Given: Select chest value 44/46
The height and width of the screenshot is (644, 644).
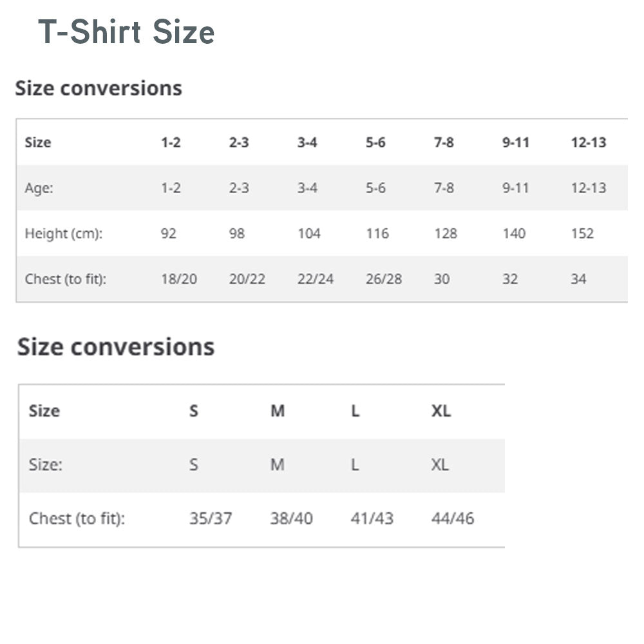Looking at the screenshot, I should click(452, 518).
